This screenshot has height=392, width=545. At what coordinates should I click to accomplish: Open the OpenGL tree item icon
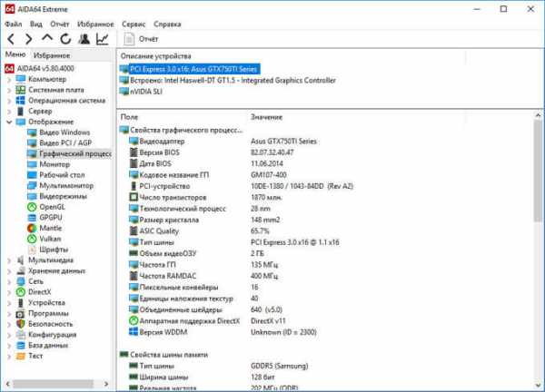click(32, 207)
